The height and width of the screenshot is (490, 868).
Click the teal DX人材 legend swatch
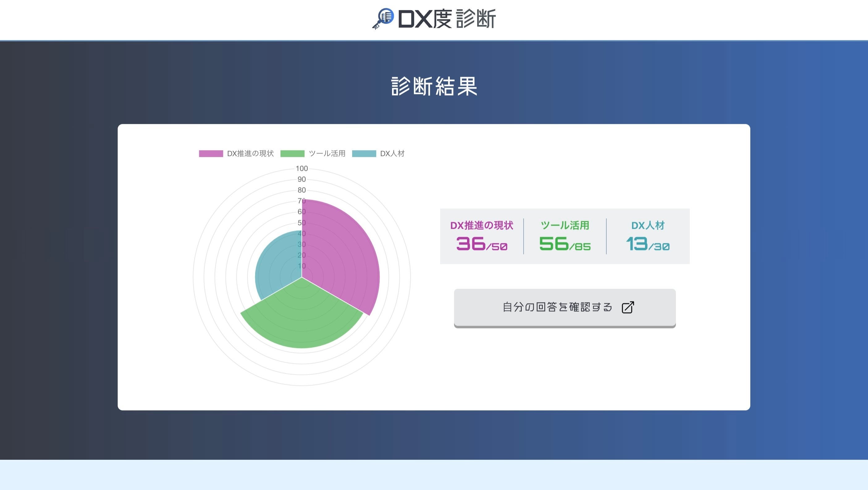coord(364,153)
